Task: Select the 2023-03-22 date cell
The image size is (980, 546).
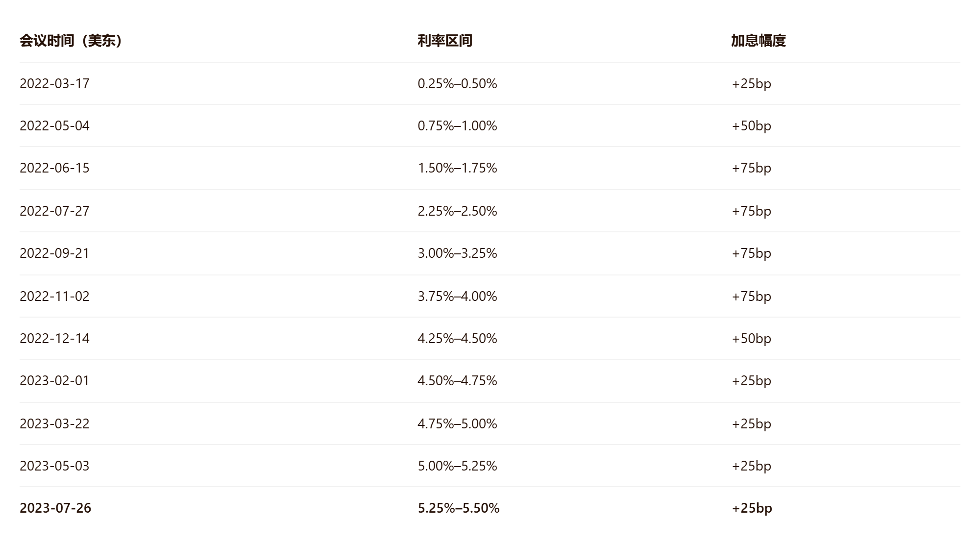Action: click(x=55, y=424)
